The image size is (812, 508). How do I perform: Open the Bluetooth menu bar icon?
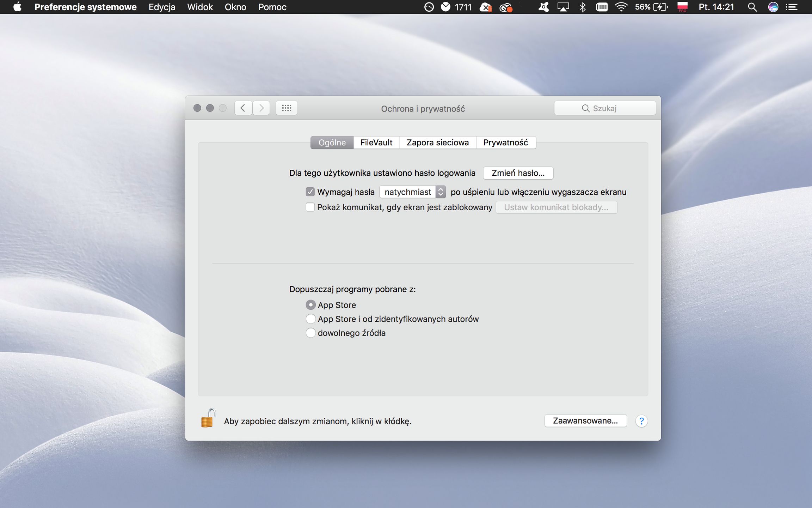point(583,7)
